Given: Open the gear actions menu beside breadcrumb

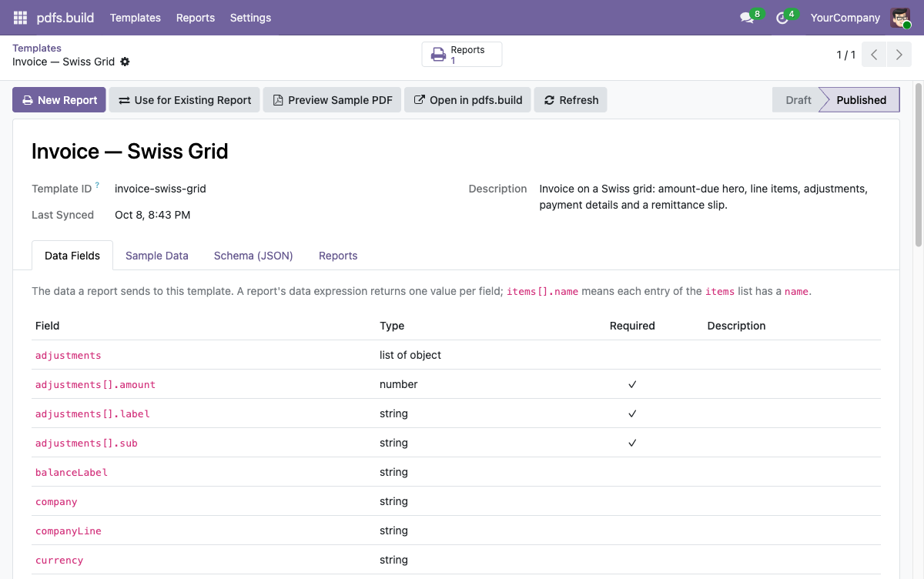Looking at the screenshot, I should click(125, 62).
